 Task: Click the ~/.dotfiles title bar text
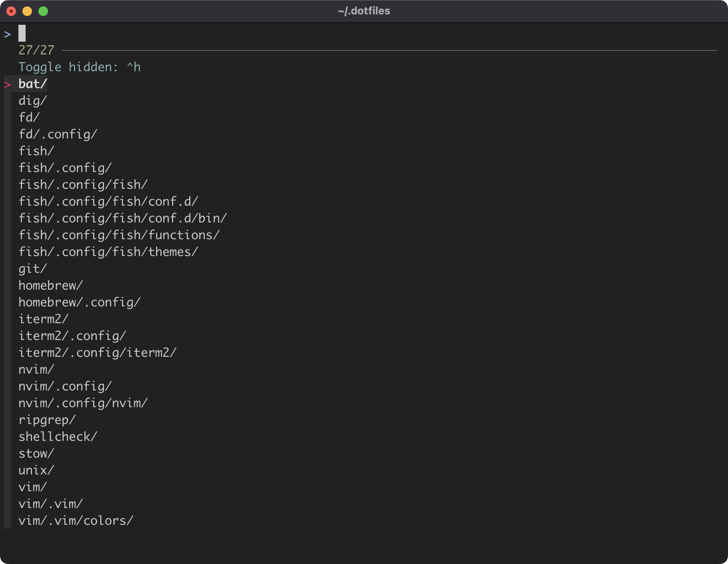363,11
